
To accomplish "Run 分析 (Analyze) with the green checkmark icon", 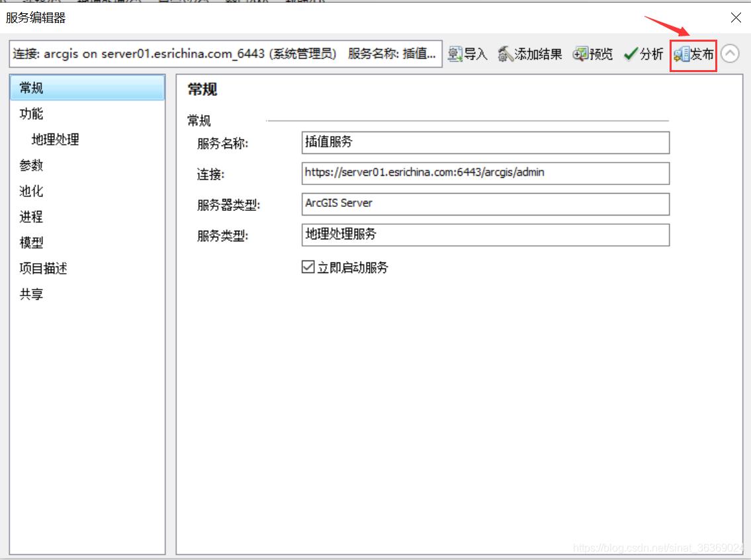I will (x=642, y=55).
